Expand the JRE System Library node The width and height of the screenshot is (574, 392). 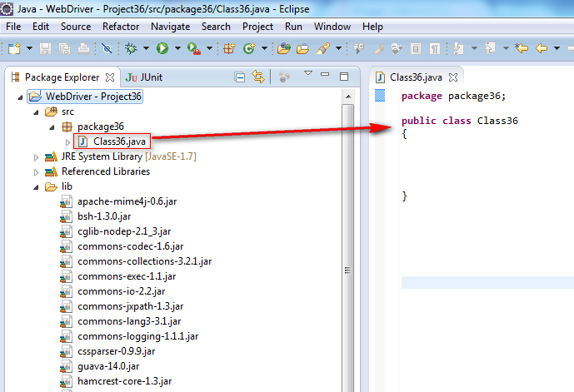(x=36, y=157)
